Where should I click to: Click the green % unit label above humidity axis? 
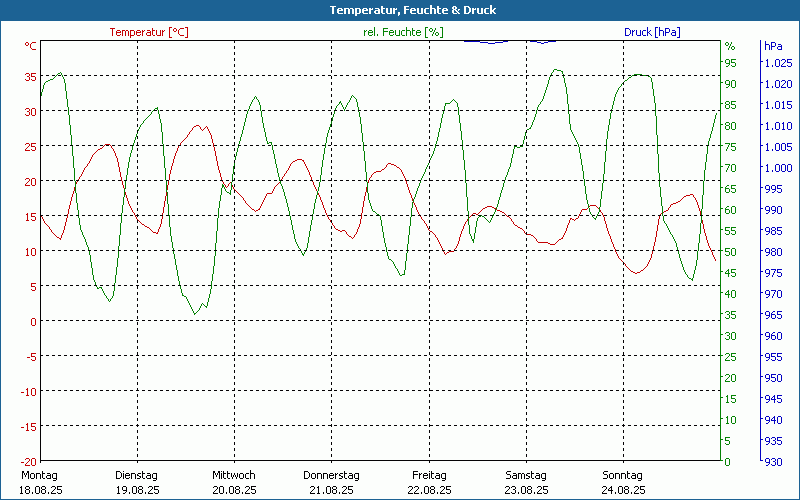[x=730, y=46]
